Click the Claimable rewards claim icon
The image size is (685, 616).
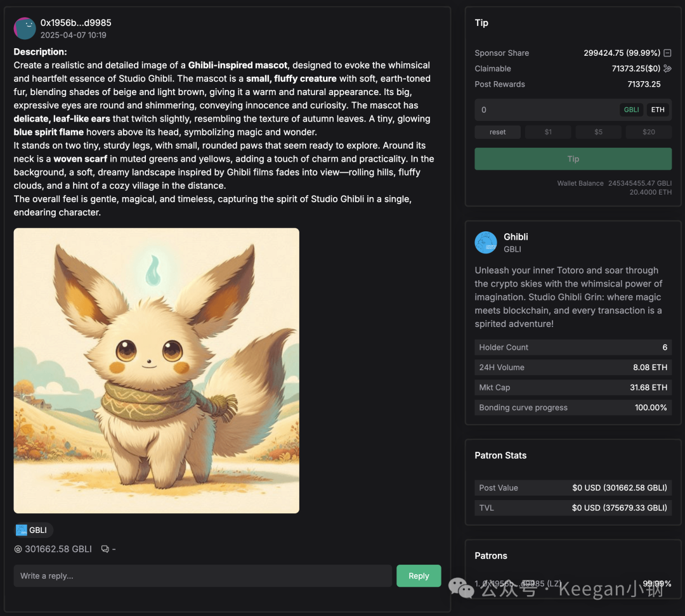click(667, 68)
